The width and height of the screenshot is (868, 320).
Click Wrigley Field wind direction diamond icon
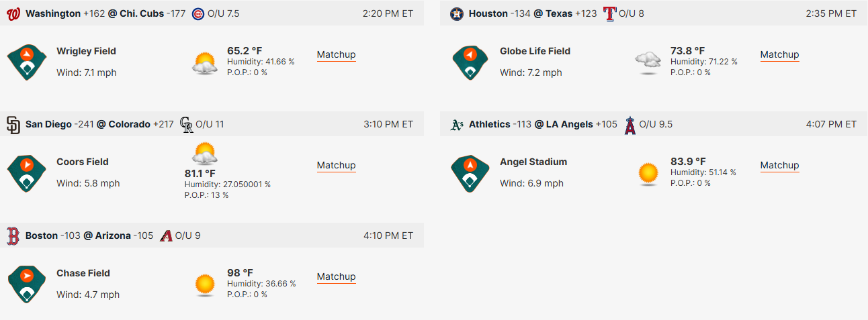pos(26,62)
